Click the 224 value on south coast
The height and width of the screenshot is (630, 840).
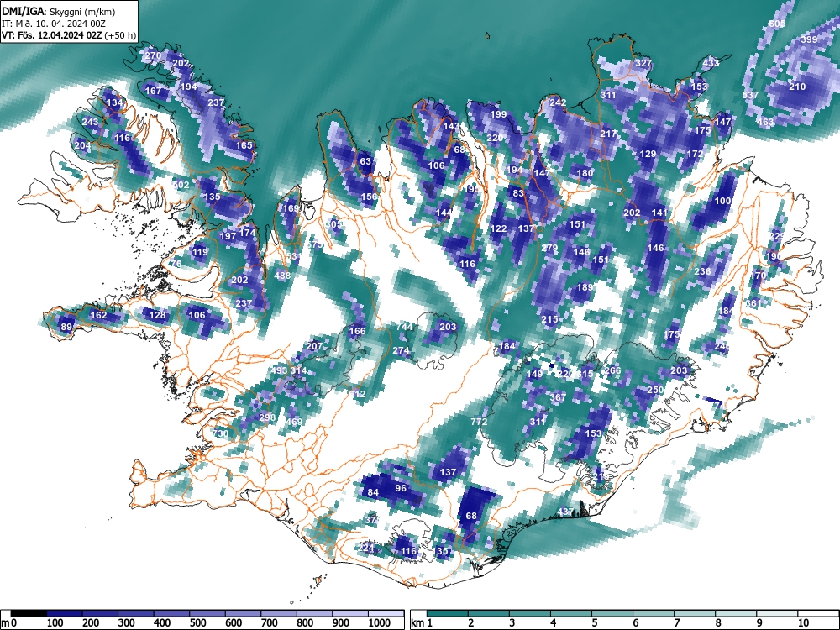366,548
